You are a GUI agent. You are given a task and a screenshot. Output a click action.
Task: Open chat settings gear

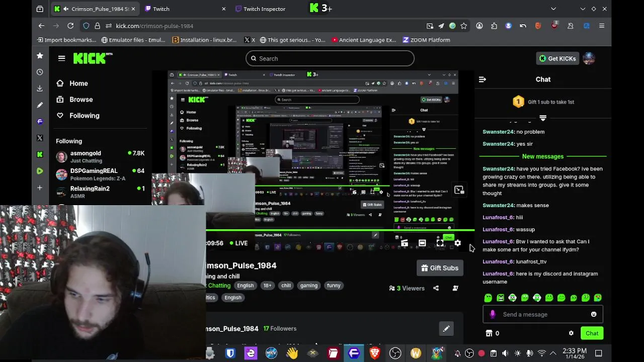click(x=571, y=333)
